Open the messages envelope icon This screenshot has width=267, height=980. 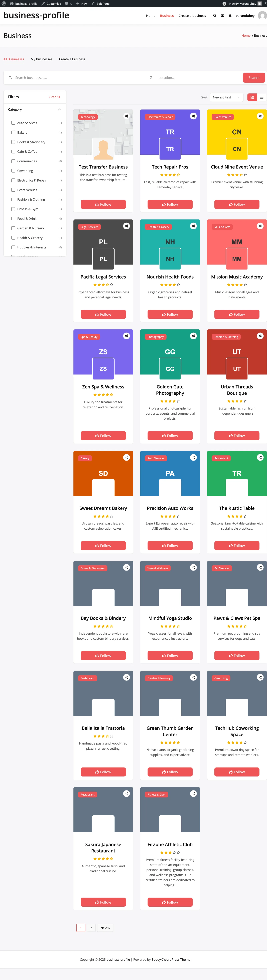coord(223,16)
